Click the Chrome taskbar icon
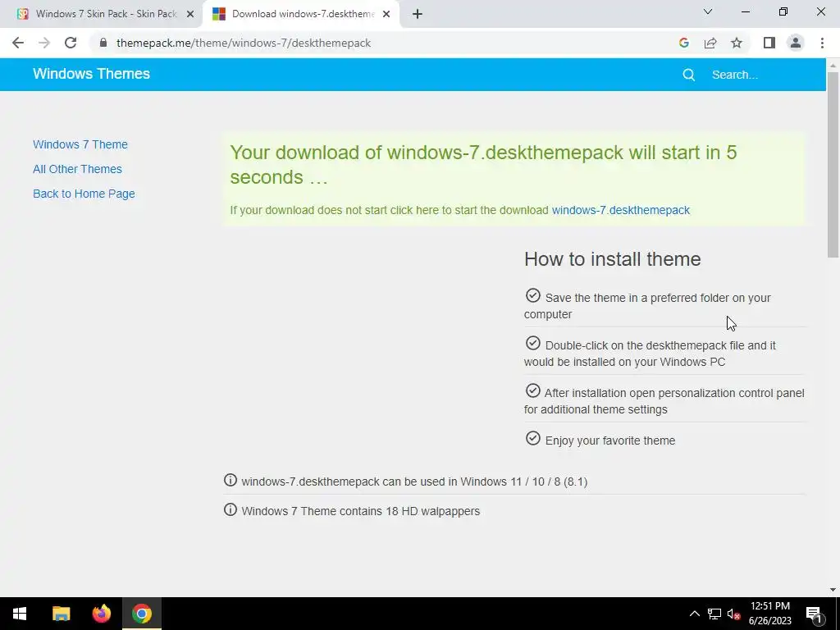This screenshot has width=840, height=630. point(142,614)
